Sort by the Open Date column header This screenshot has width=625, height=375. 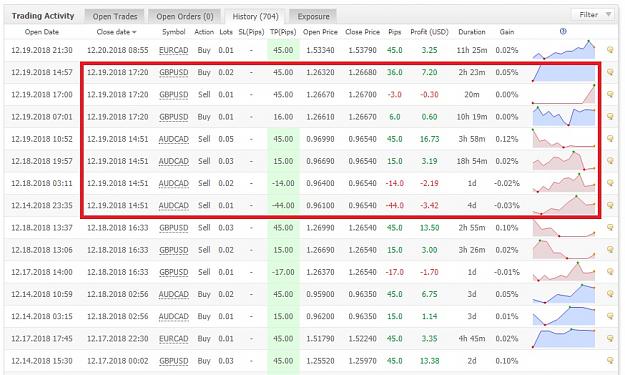coord(41,32)
